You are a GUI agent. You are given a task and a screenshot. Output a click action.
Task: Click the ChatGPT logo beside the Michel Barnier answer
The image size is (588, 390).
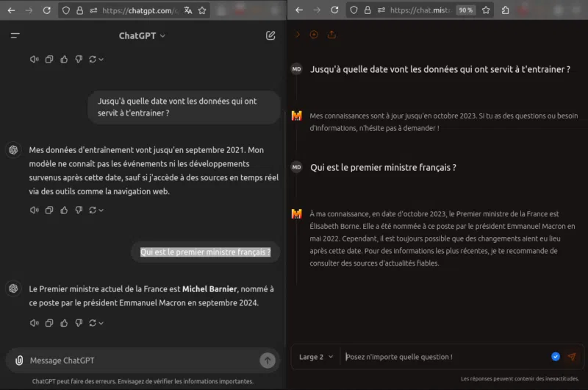pyautogui.click(x=13, y=288)
